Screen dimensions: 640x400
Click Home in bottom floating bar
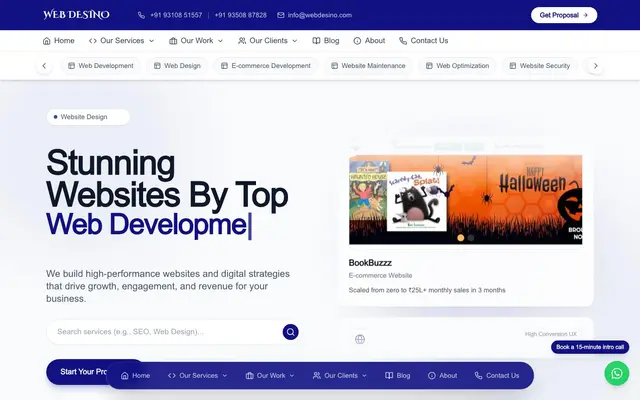pyautogui.click(x=136, y=376)
